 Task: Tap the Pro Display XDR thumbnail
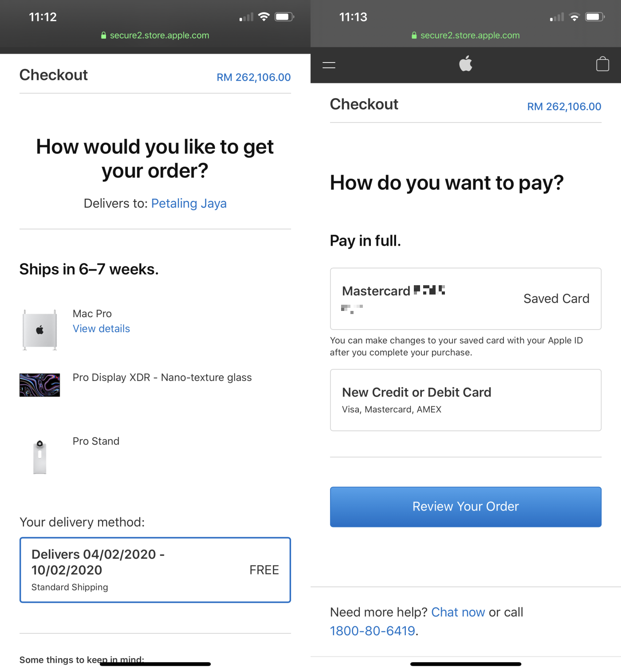click(40, 385)
